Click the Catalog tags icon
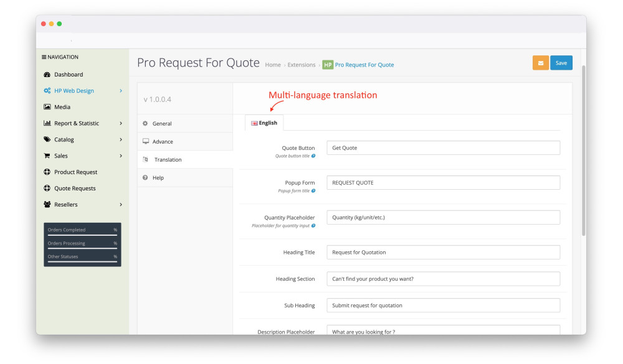The width and height of the screenshot is (623, 364). point(47,139)
